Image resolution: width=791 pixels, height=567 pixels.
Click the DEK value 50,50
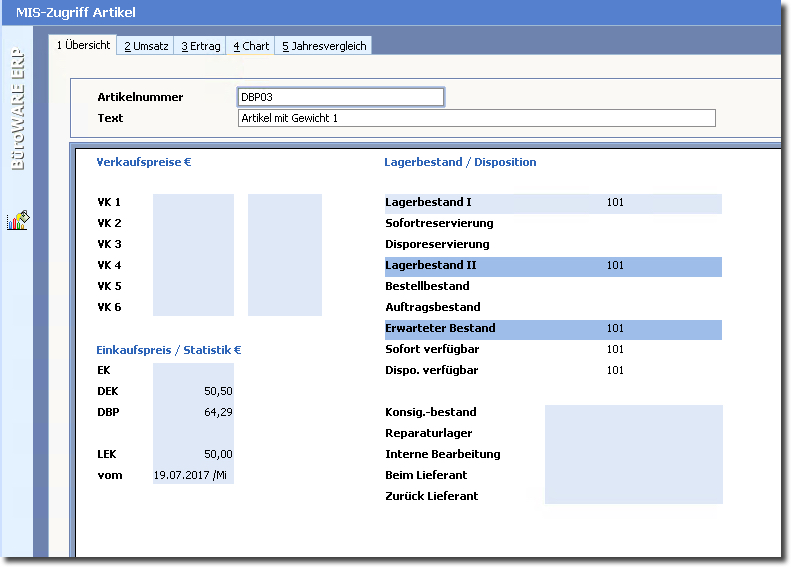click(x=217, y=391)
